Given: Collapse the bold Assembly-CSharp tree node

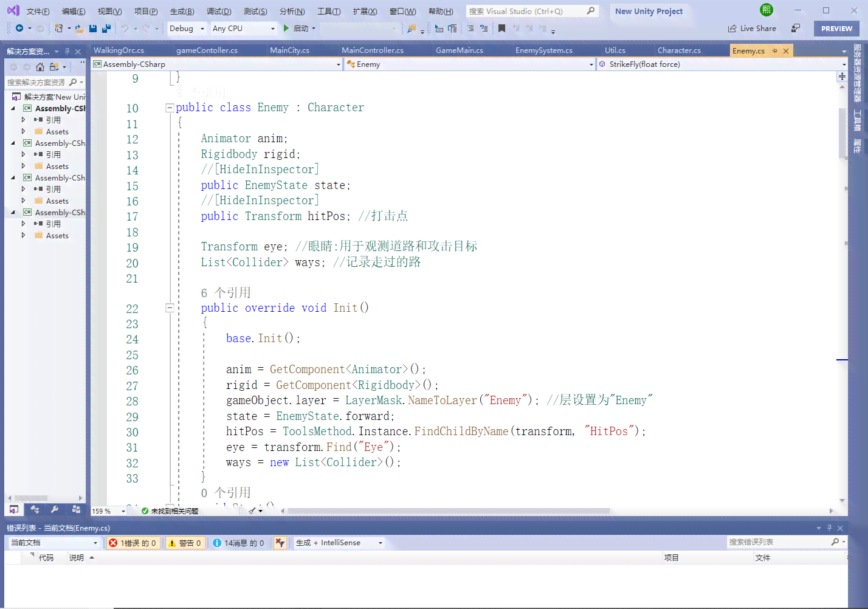Looking at the screenshot, I should [x=13, y=108].
